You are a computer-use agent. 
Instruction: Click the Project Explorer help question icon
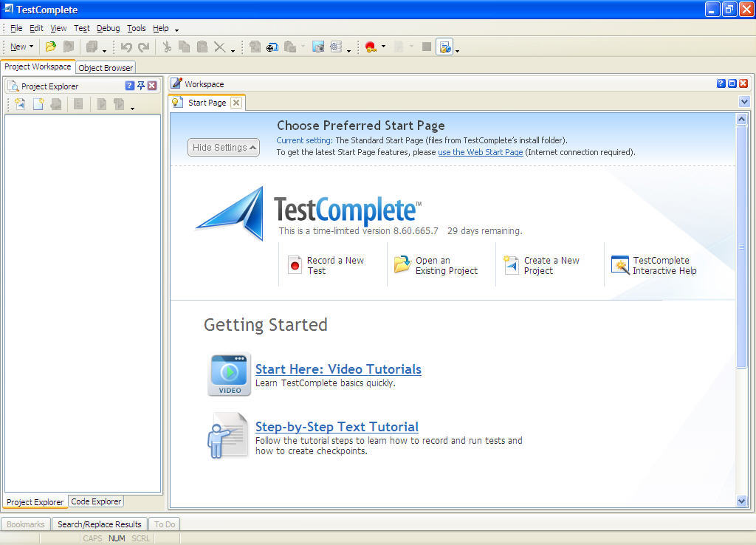coord(130,86)
